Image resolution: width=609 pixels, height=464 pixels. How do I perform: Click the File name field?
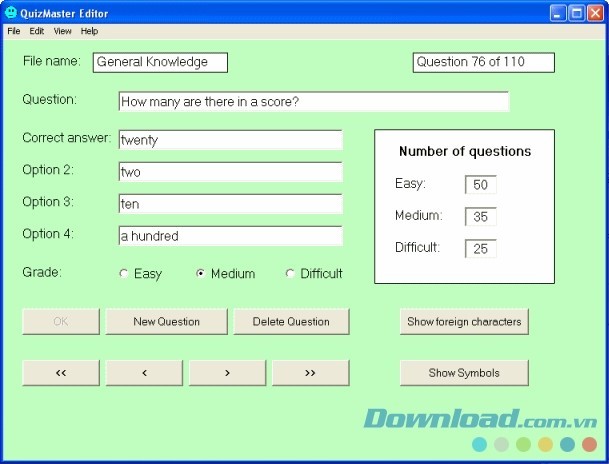pos(160,62)
